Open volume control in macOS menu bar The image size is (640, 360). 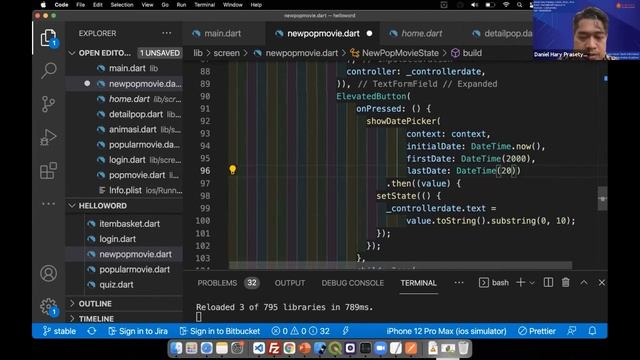click(x=474, y=5)
